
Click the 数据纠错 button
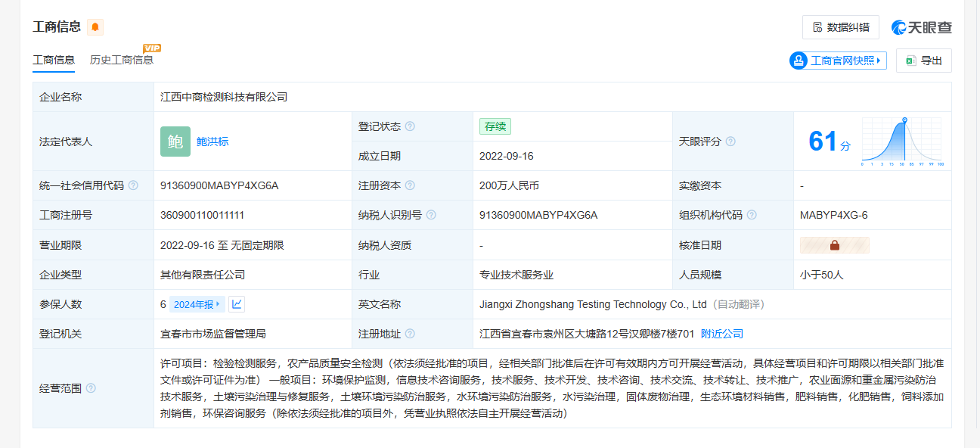(x=840, y=27)
